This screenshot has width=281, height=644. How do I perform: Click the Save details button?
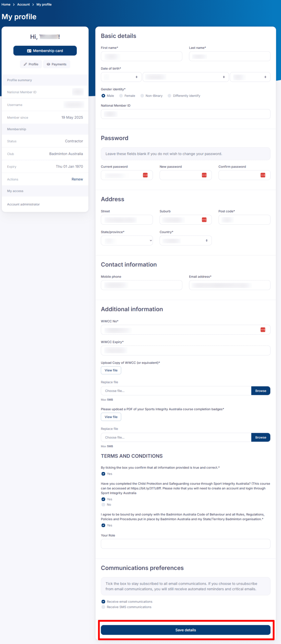[185, 630]
